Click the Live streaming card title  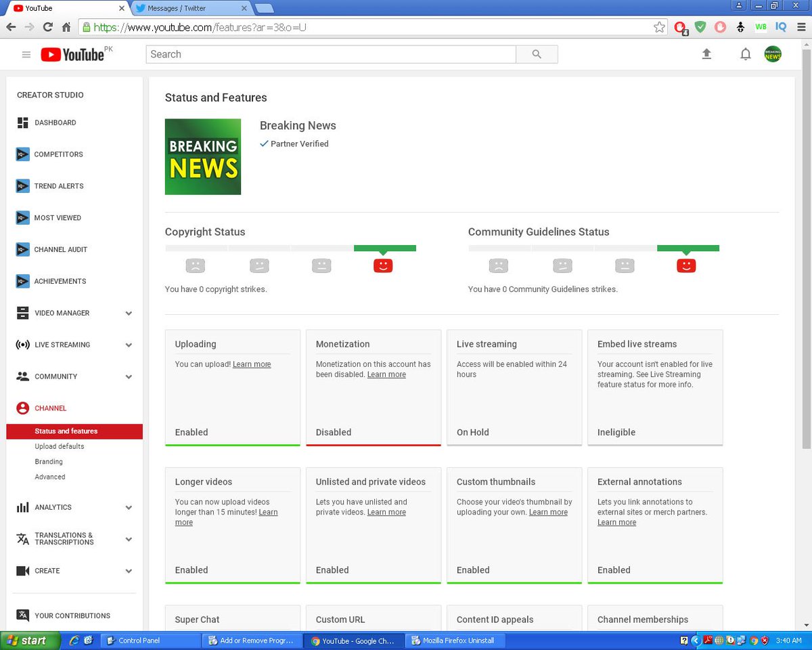487,344
